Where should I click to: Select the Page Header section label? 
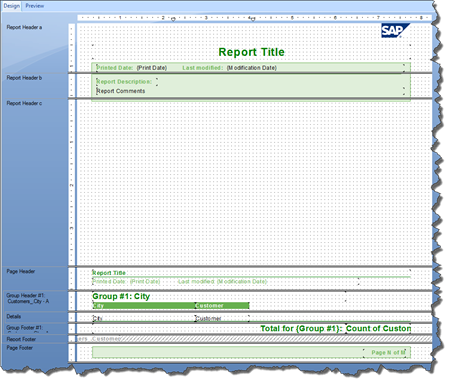[21, 271]
